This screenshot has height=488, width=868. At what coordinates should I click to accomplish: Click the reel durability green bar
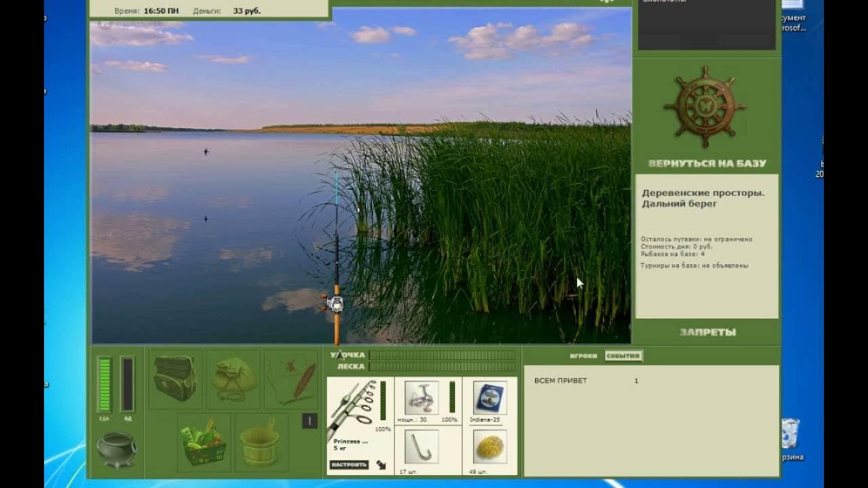452,397
